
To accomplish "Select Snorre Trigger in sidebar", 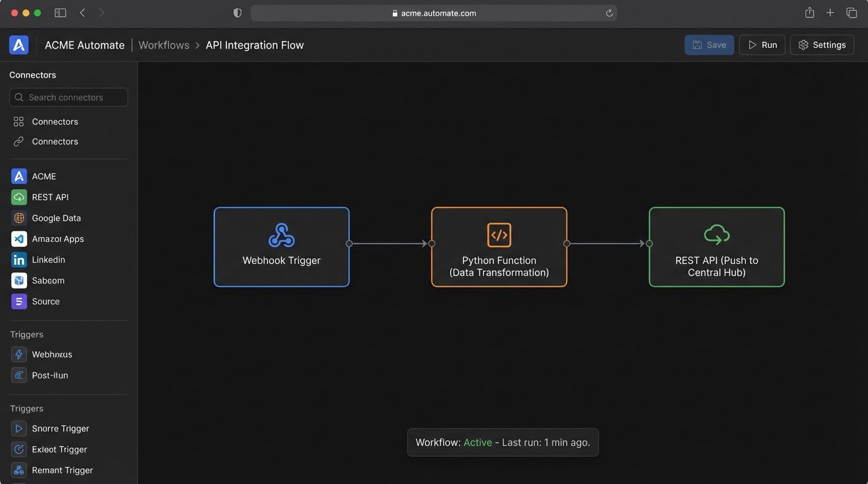I will point(61,429).
